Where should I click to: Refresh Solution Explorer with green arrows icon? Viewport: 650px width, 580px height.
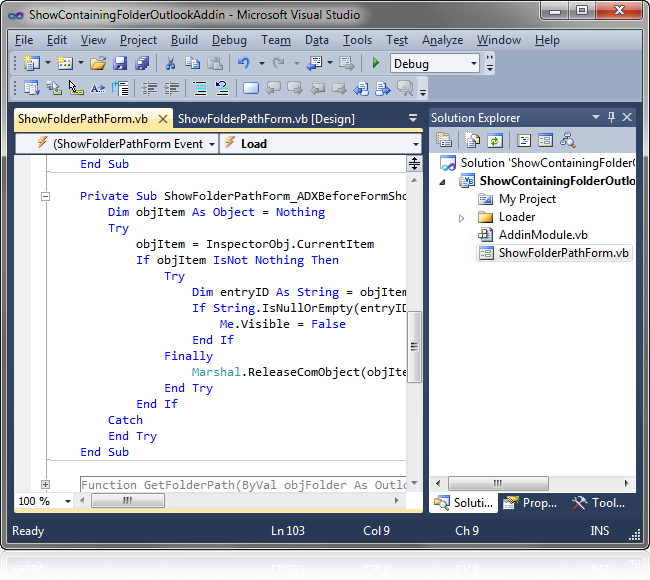point(495,141)
